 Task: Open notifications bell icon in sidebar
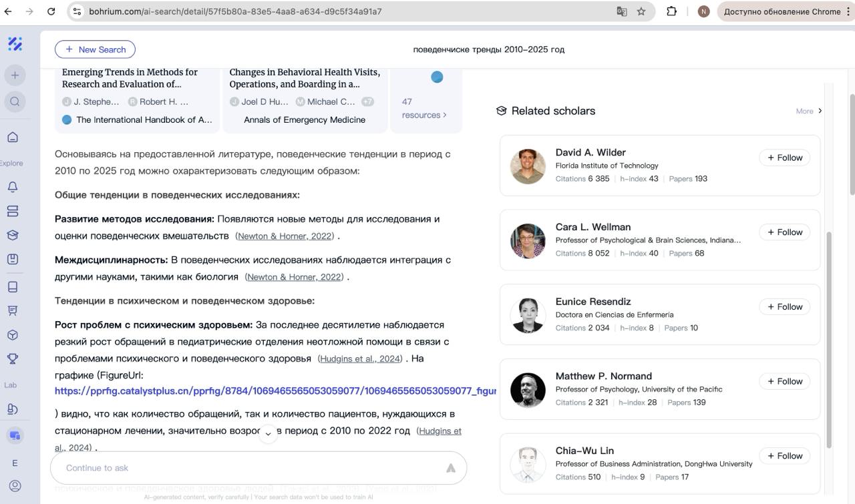point(13,187)
